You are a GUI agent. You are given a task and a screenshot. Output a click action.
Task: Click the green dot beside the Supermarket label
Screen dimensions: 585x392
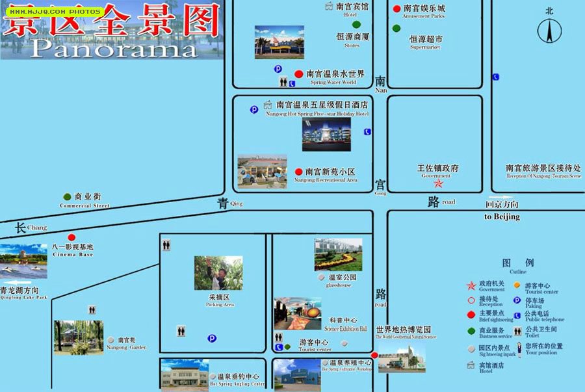coord(396,28)
